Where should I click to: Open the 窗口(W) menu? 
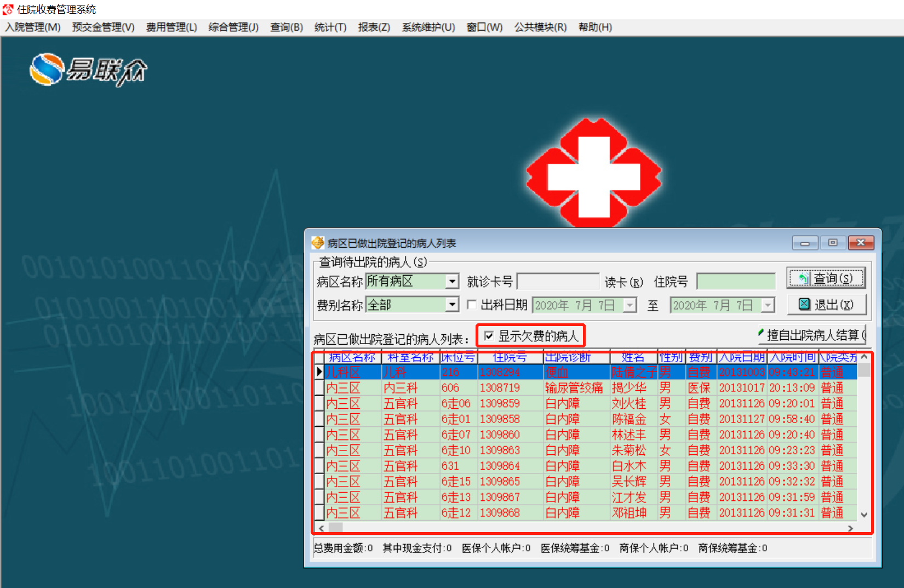(485, 27)
